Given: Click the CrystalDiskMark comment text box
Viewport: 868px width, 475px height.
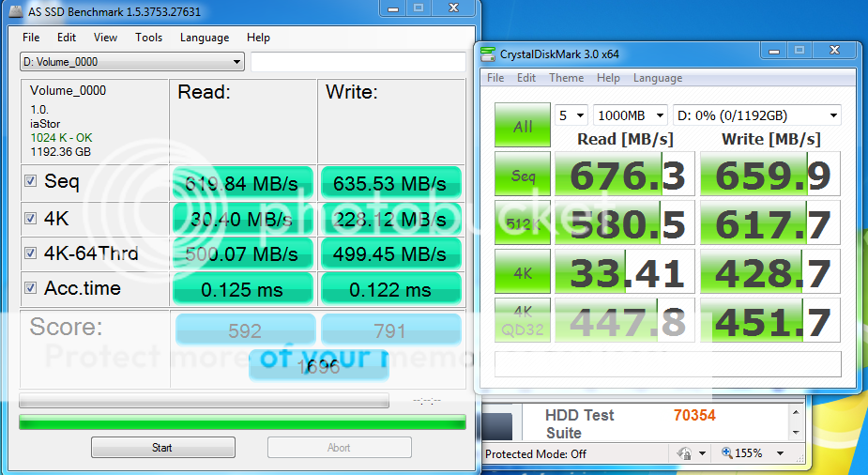Looking at the screenshot, I should pyautogui.click(x=667, y=363).
